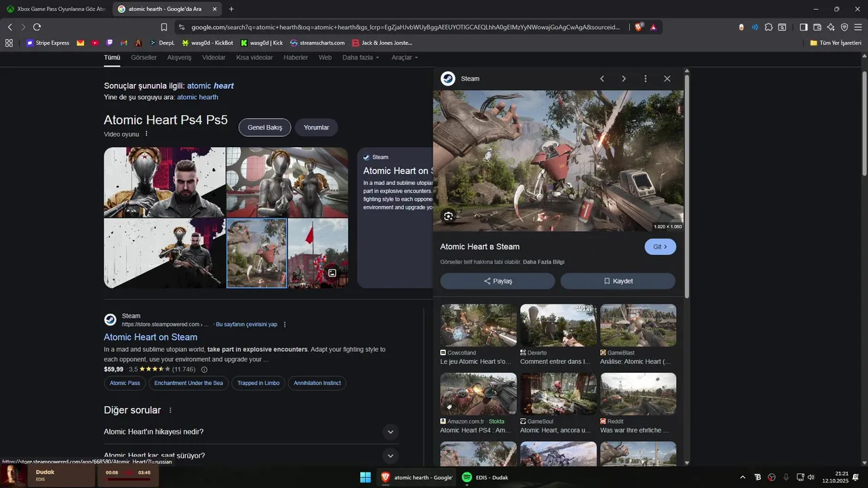Open the Dexerto related image thumbnail
The height and width of the screenshot is (488, 868).
point(558,325)
